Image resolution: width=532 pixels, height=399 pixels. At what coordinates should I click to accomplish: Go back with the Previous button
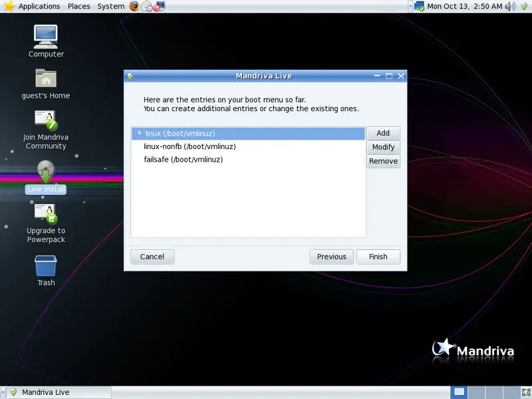(x=331, y=257)
